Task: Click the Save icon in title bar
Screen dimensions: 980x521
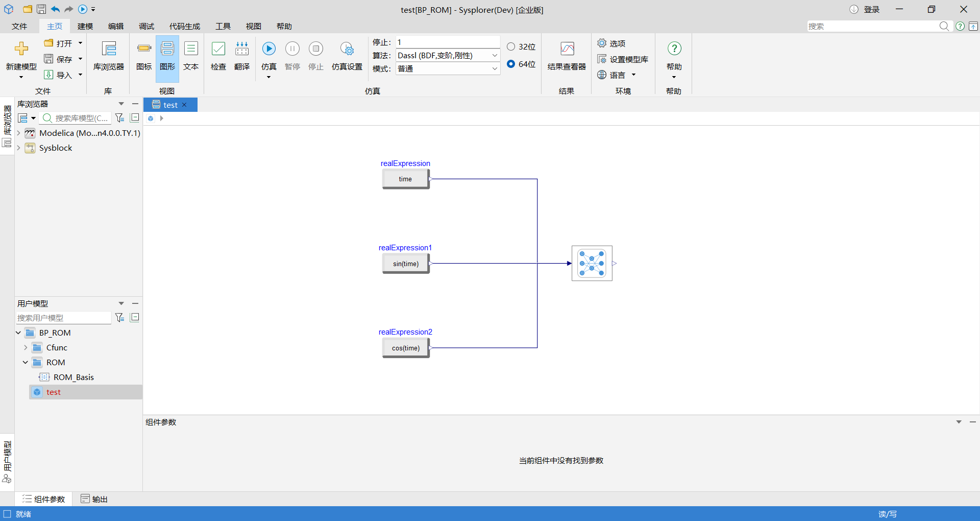Action: pos(41,9)
